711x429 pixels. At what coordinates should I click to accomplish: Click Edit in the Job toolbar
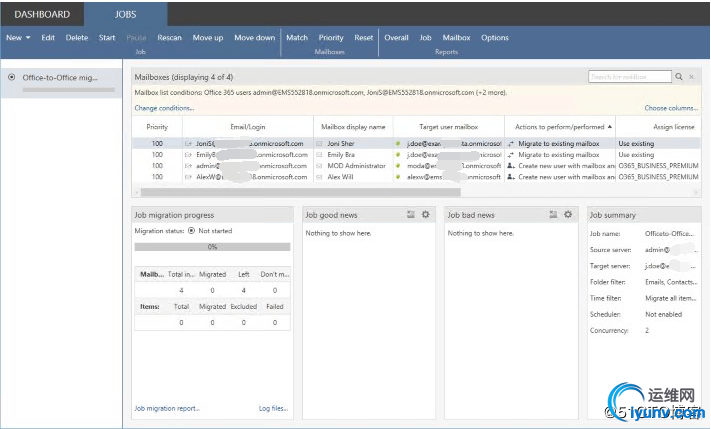(x=48, y=38)
